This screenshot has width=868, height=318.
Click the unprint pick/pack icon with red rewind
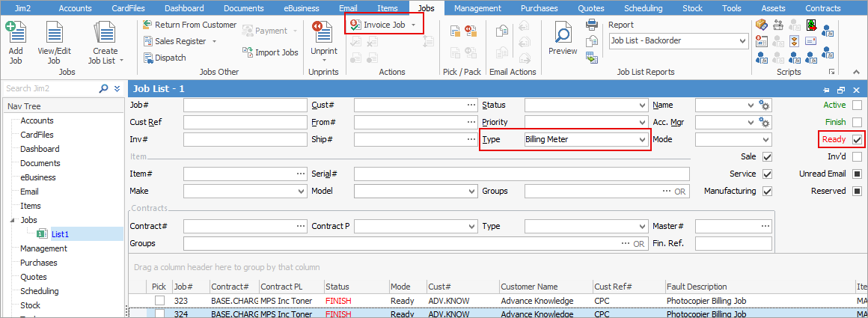click(x=471, y=31)
